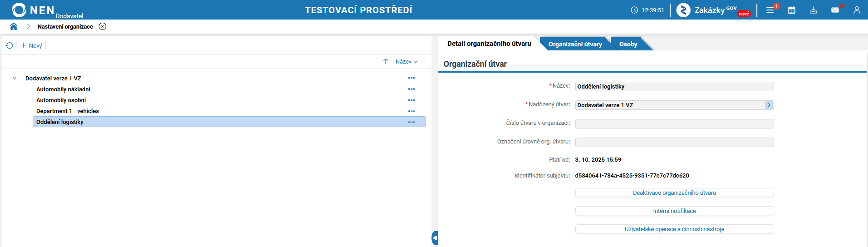Toggle ascending sort arrow

click(x=386, y=61)
